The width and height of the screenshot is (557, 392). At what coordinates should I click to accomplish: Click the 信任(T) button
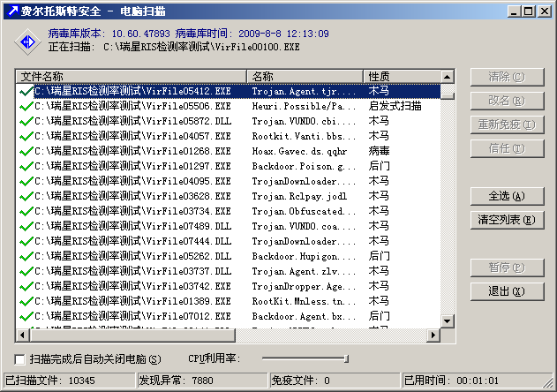tap(507, 148)
